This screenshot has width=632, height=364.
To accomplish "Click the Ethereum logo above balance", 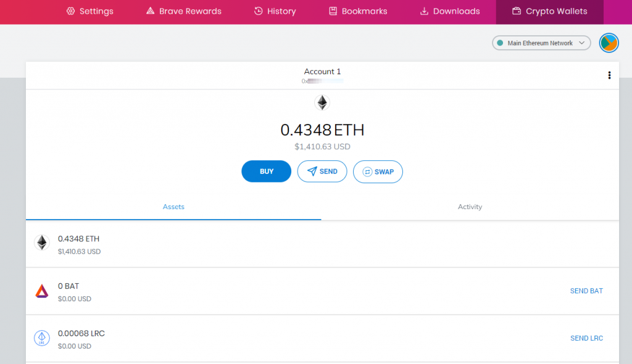I will click(322, 102).
